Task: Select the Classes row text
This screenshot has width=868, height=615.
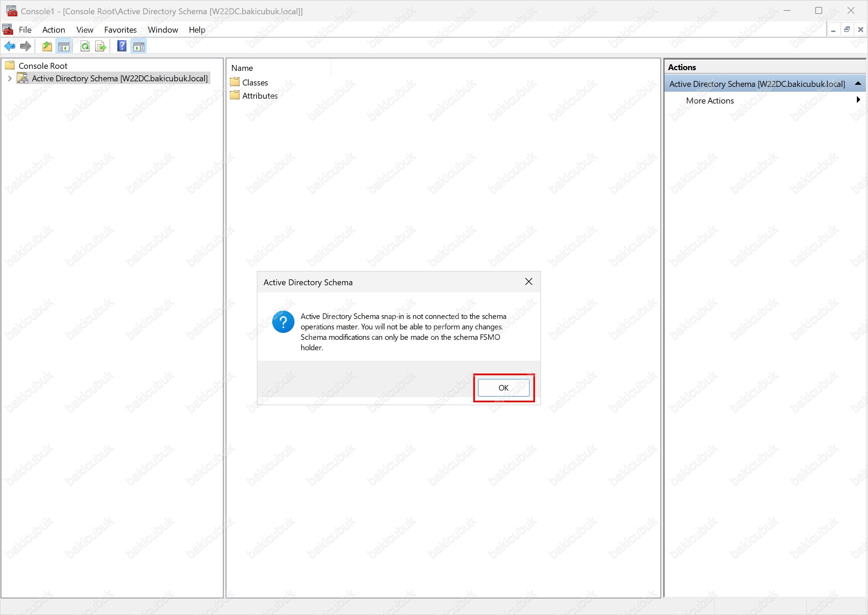Action: (255, 82)
